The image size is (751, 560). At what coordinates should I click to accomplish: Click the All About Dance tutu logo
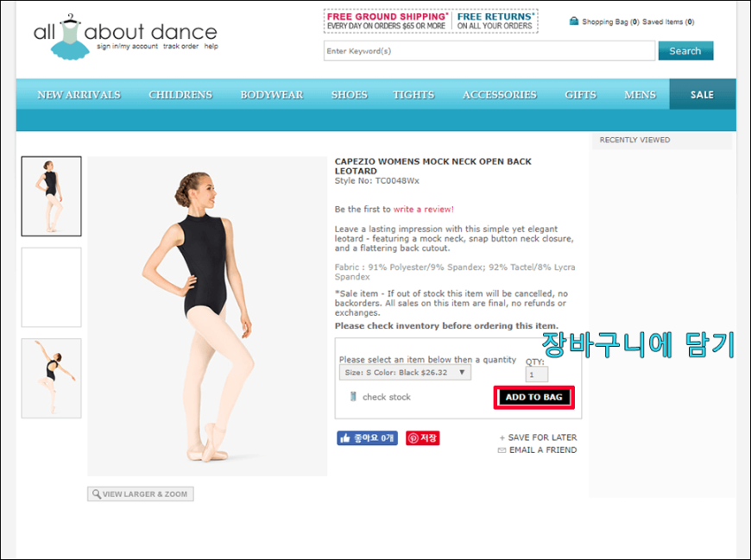[71, 37]
